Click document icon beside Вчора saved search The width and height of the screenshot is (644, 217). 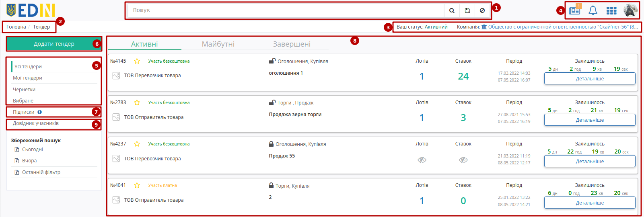pyautogui.click(x=17, y=161)
